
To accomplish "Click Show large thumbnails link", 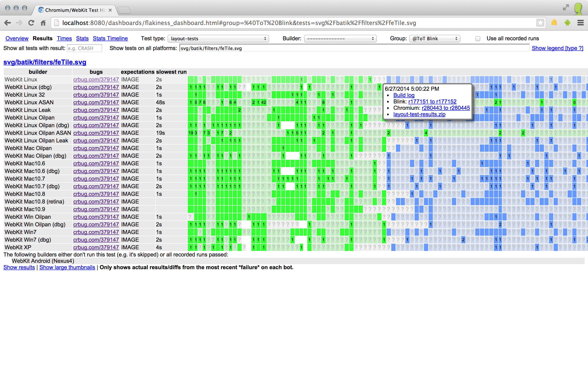I will pos(67,267).
